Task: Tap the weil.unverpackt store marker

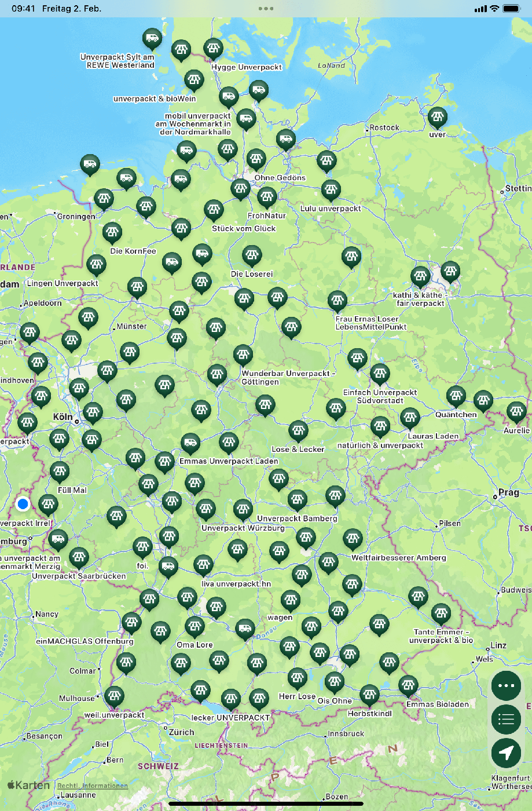Action: (114, 696)
